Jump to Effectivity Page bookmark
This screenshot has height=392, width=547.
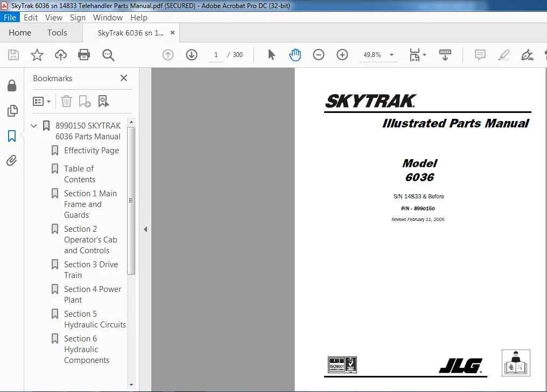(92, 151)
